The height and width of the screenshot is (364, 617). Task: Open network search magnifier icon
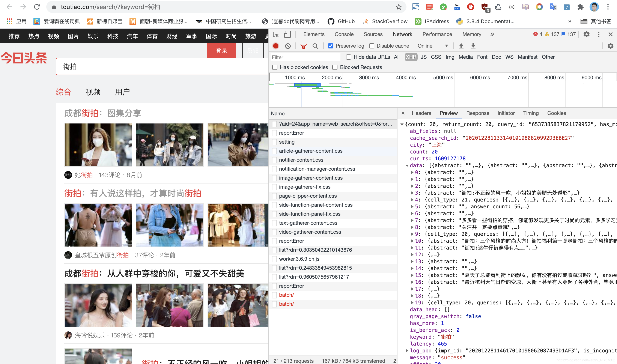click(x=315, y=46)
